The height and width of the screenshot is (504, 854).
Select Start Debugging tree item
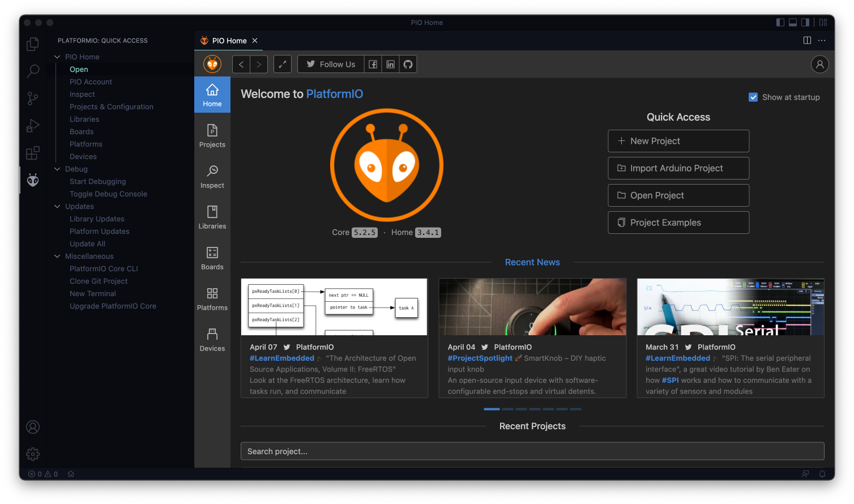click(x=97, y=181)
